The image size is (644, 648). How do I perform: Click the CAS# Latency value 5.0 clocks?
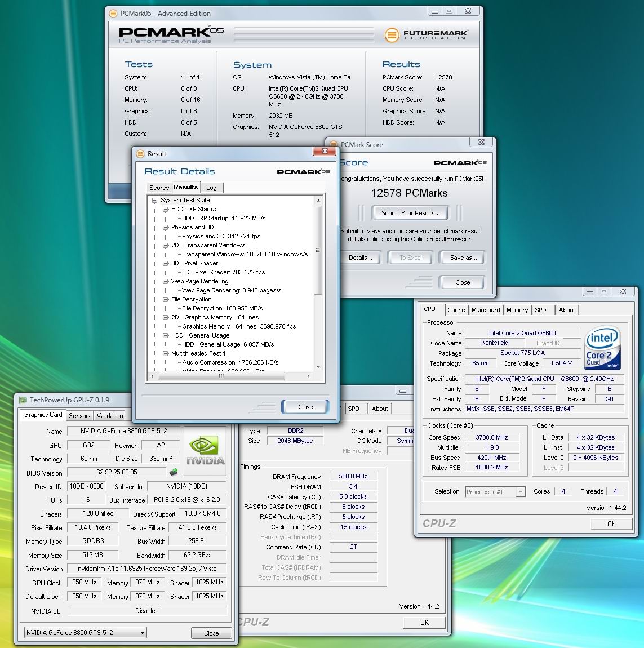353,497
